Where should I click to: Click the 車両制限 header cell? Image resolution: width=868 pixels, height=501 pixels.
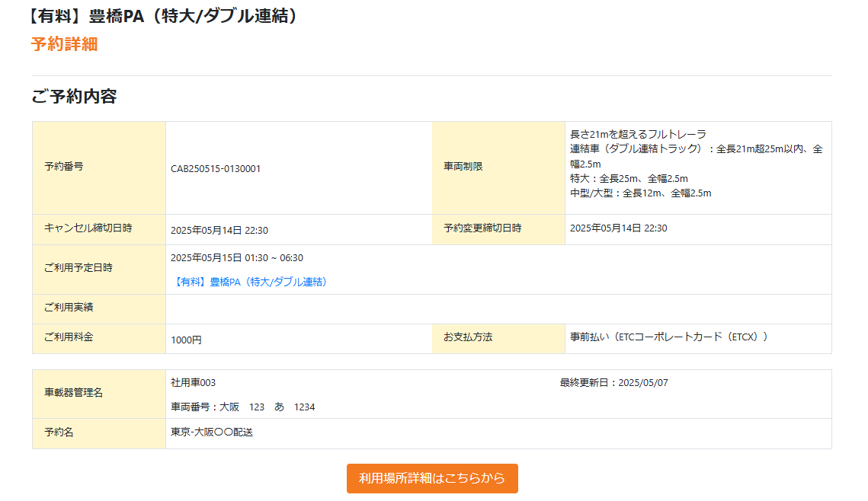pos(463,167)
